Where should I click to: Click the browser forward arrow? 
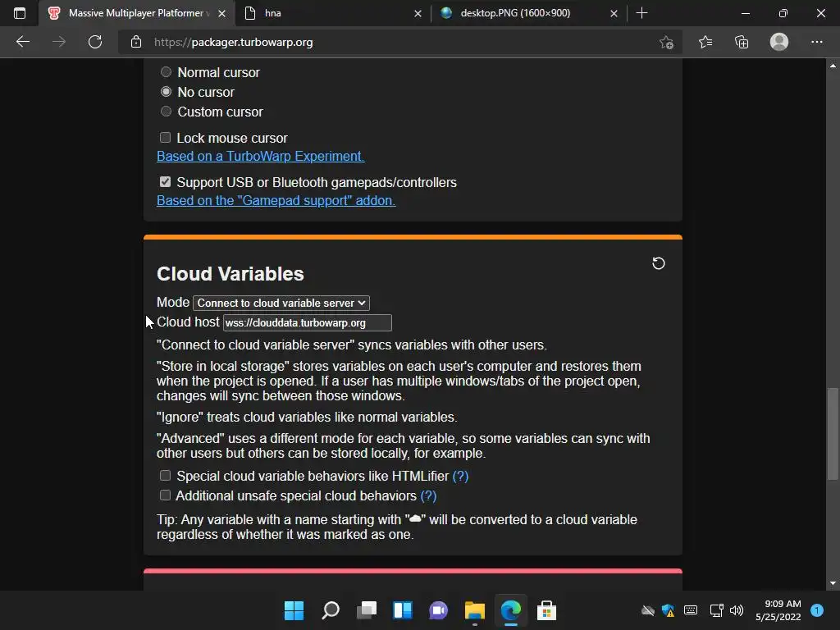[59, 42]
